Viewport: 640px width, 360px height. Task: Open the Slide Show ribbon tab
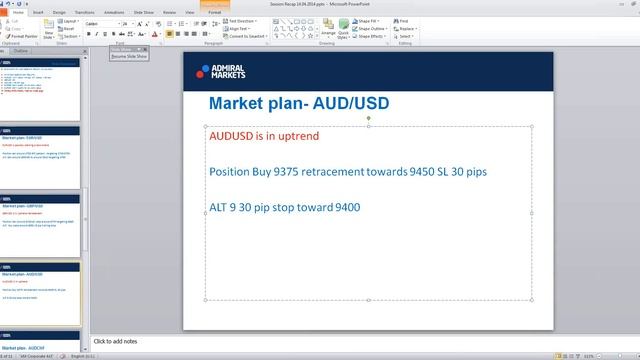click(x=144, y=13)
